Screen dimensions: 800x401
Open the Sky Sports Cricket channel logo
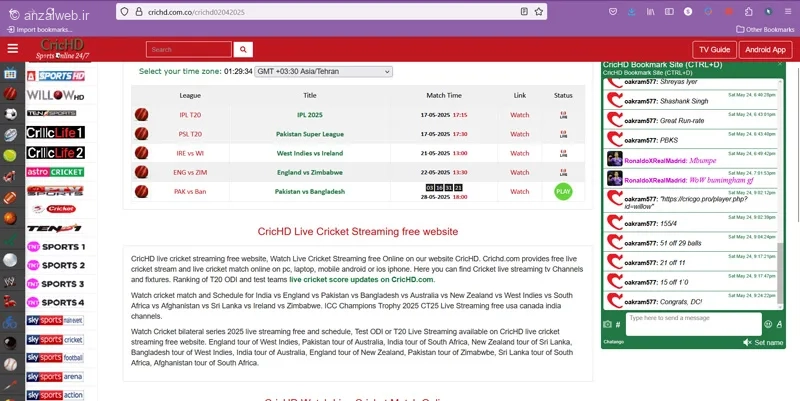(x=55, y=339)
